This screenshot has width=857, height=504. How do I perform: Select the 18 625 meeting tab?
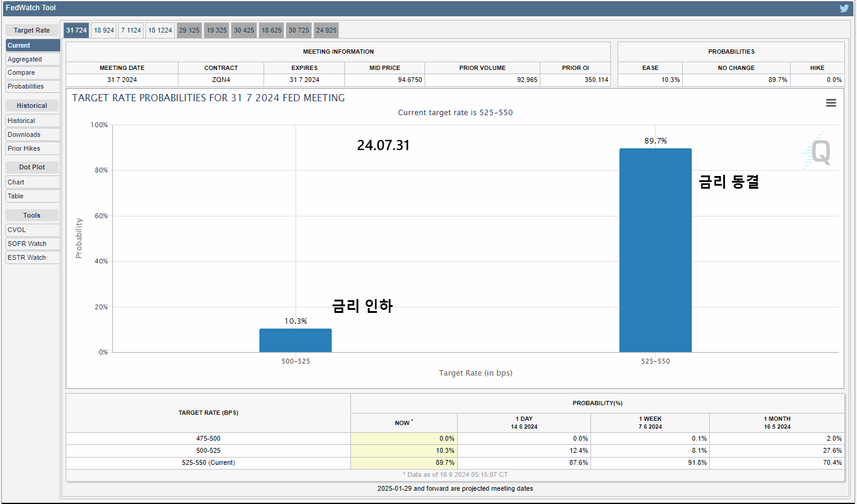click(272, 30)
